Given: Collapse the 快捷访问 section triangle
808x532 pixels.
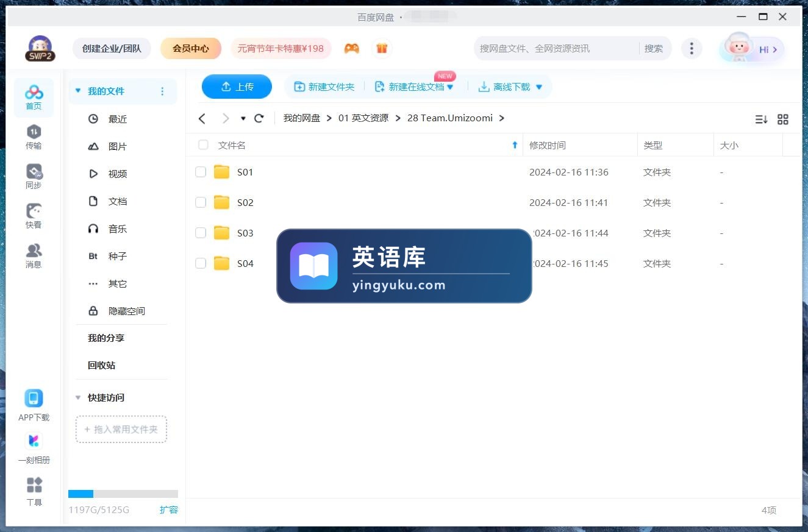Looking at the screenshot, I should pyautogui.click(x=77, y=397).
